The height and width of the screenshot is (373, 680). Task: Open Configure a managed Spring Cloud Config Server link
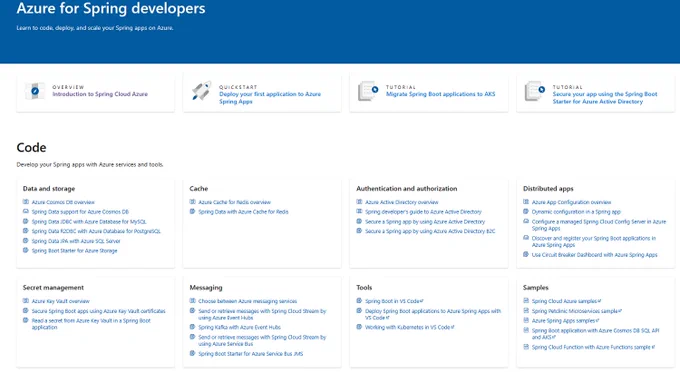click(598, 225)
